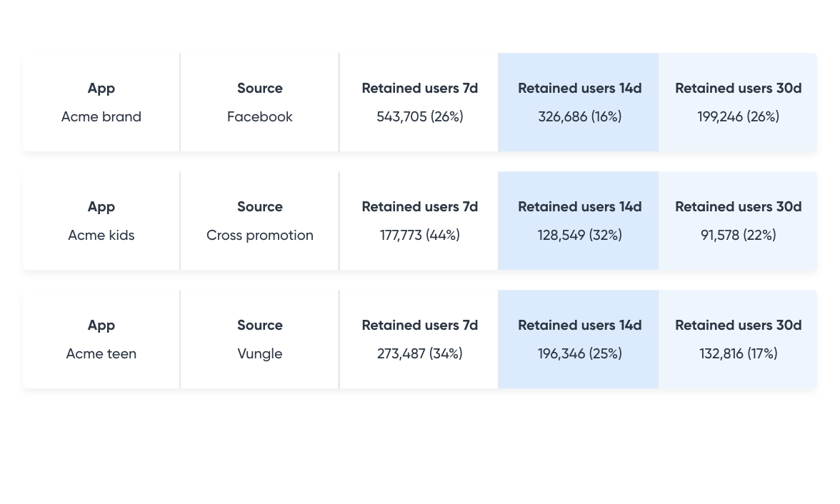
Task: Select the 326,686 (16%) retained value
Action: (x=580, y=117)
